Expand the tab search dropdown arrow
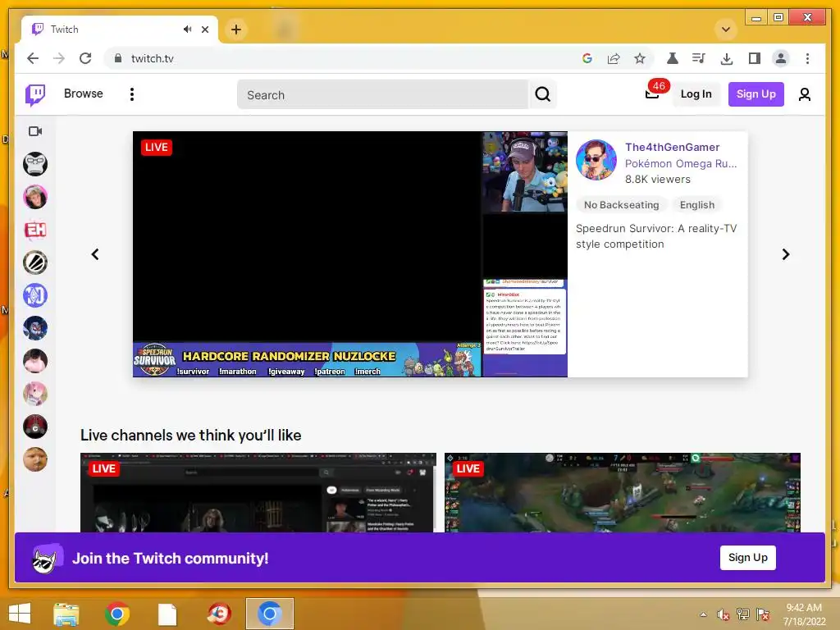 pos(726,30)
